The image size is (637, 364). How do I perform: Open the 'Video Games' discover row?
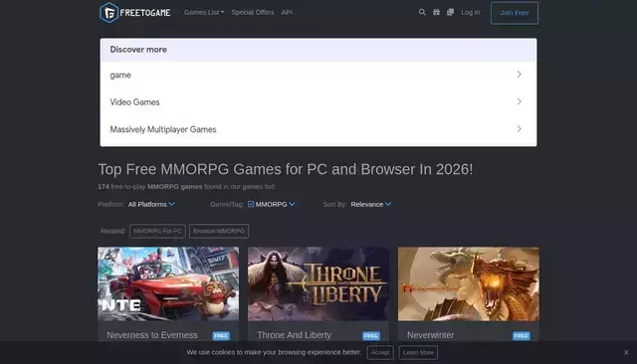point(318,101)
